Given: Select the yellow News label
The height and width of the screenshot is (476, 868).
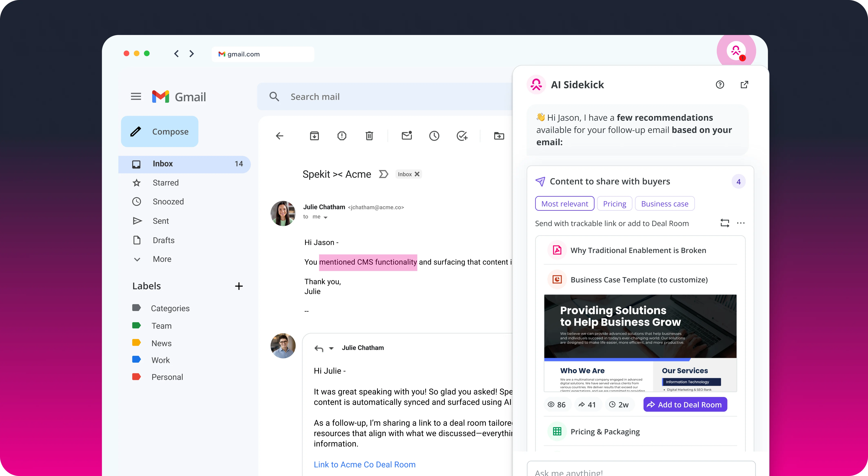Looking at the screenshot, I should coord(152,343).
